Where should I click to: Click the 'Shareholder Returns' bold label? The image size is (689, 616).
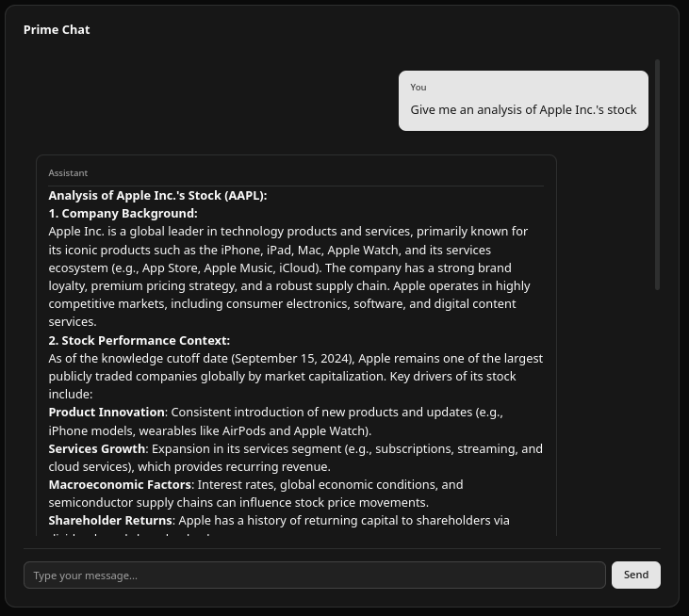point(110,521)
